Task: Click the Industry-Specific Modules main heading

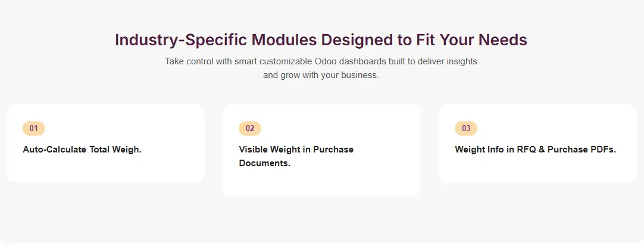Action: (321, 40)
